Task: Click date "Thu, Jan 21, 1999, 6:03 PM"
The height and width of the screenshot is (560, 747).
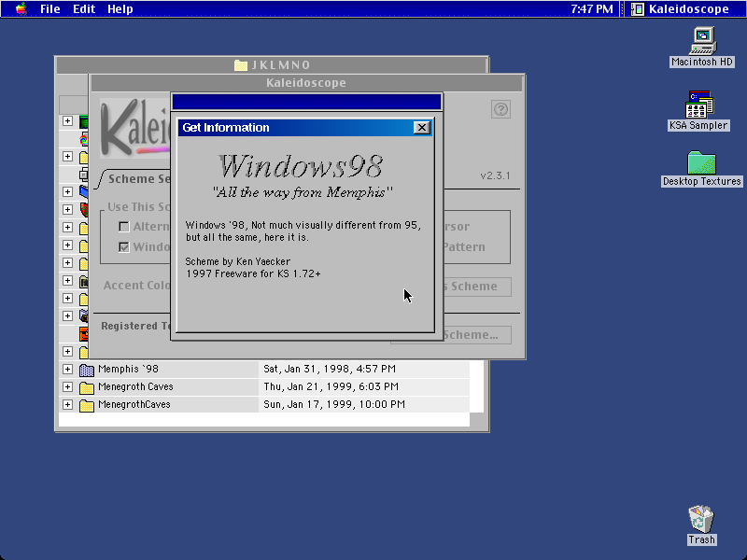Action: coord(331,386)
